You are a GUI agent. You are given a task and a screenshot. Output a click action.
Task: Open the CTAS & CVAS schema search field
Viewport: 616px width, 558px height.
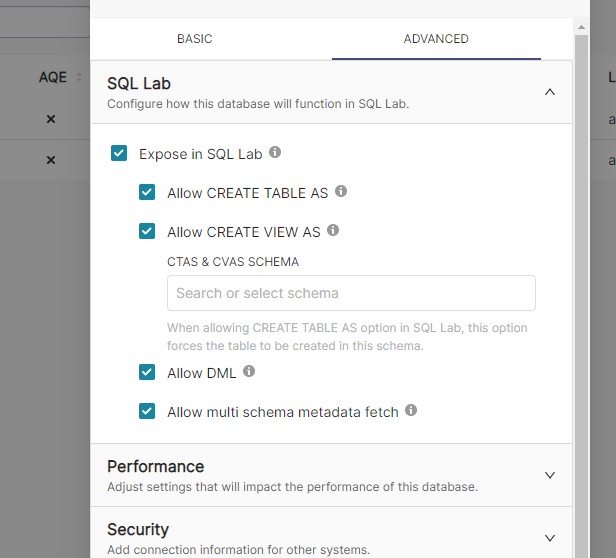point(351,293)
